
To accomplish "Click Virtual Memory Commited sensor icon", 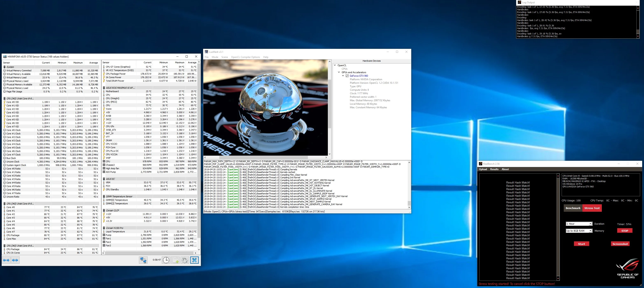I will pyautogui.click(x=5, y=70).
